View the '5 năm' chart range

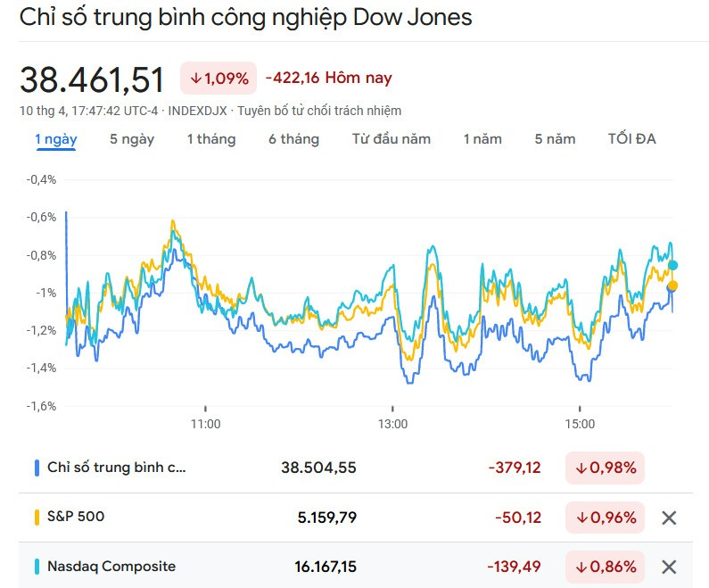pyautogui.click(x=555, y=139)
